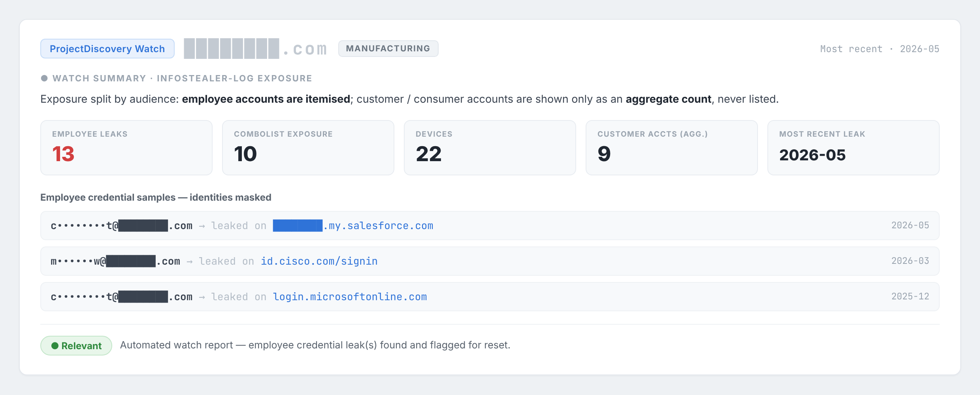
Task: Click the 'Automated watch report' footer note
Action: coord(315,345)
